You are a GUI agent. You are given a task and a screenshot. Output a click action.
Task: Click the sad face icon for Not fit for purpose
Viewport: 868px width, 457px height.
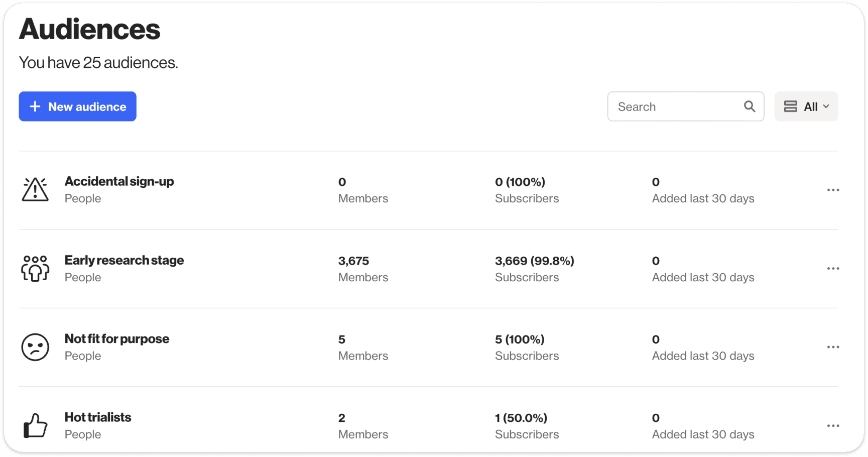[35, 347]
